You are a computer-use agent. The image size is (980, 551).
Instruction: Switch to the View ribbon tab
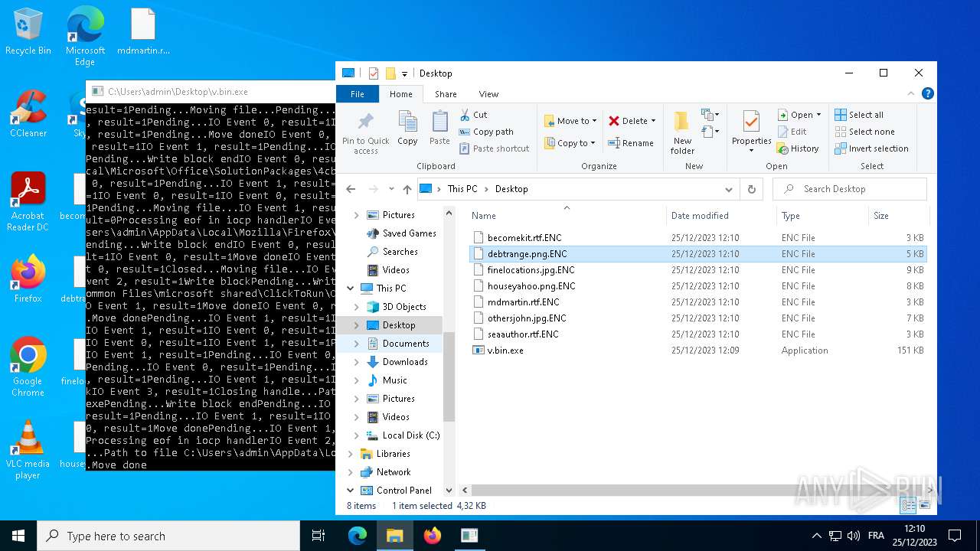click(488, 94)
